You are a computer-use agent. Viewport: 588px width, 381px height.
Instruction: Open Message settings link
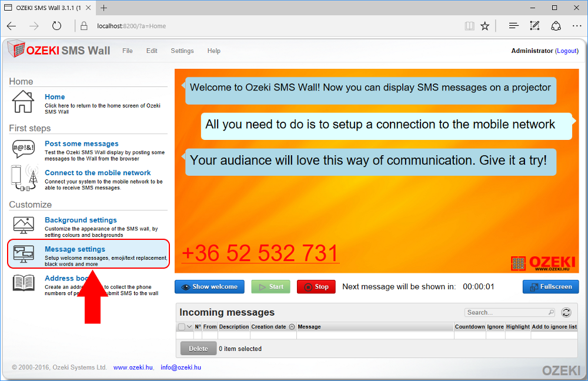pos(75,249)
